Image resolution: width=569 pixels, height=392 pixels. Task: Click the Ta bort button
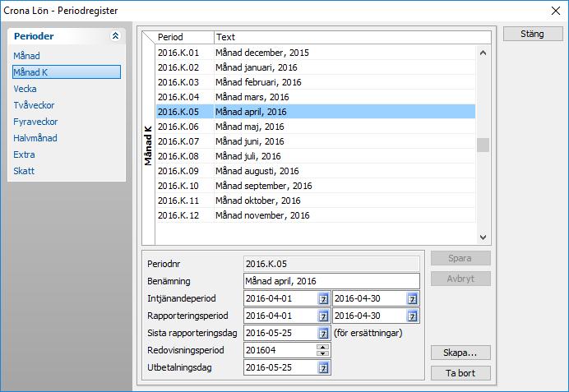click(x=460, y=373)
